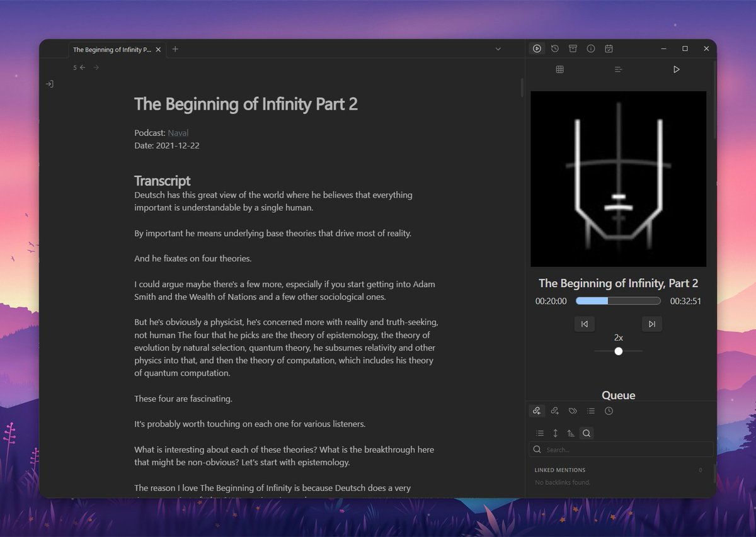Viewport: 756px width, 537px height.
Task: Skip backward in the episode
Action: pyautogui.click(x=585, y=324)
